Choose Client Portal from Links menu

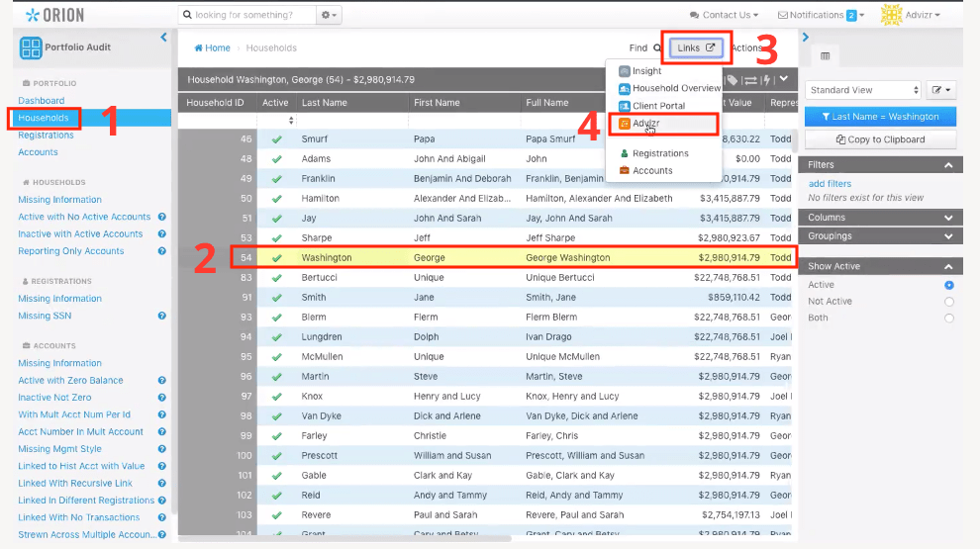pos(652,106)
